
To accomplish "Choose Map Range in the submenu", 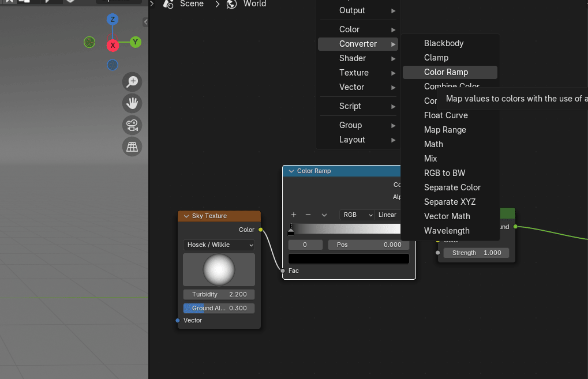I will click(445, 130).
